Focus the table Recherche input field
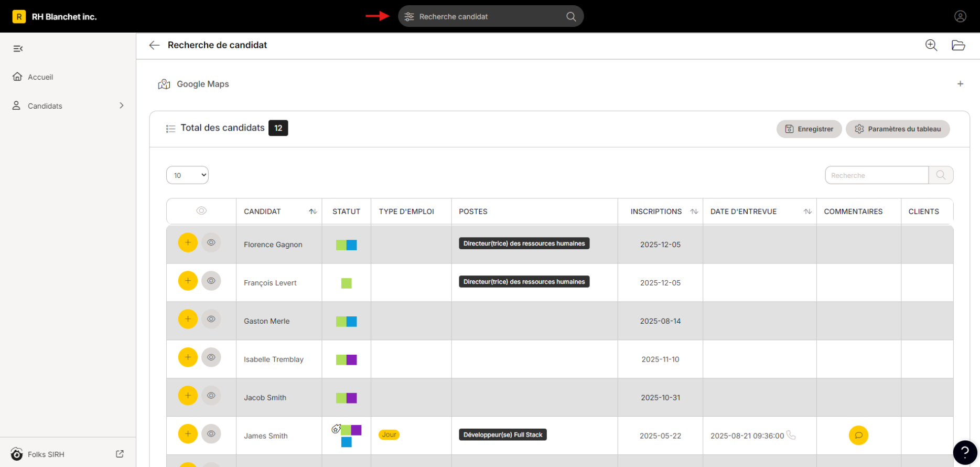Screen dimensions: 980x467 click(877, 175)
